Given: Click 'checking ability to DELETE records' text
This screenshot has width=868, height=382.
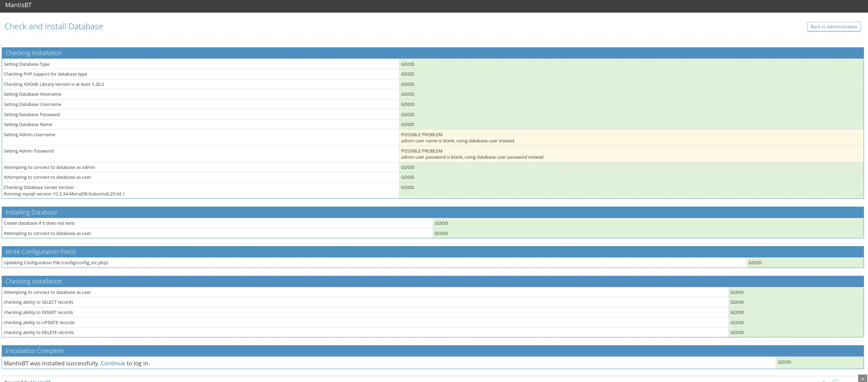Looking at the screenshot, I should (x=38, y=332).
